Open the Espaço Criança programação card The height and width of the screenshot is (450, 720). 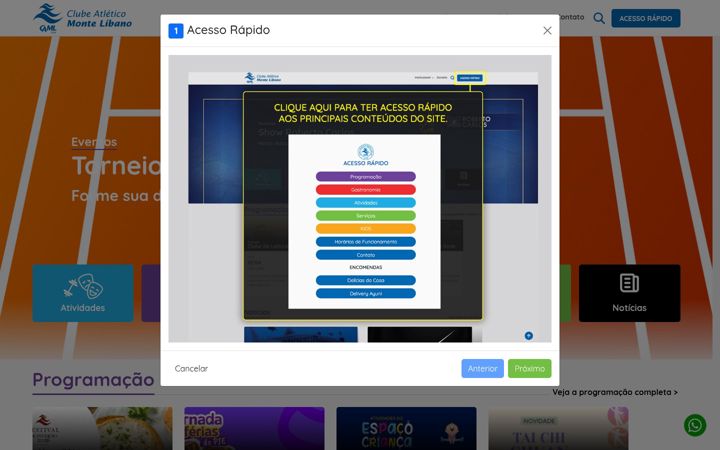click(406, 428)
